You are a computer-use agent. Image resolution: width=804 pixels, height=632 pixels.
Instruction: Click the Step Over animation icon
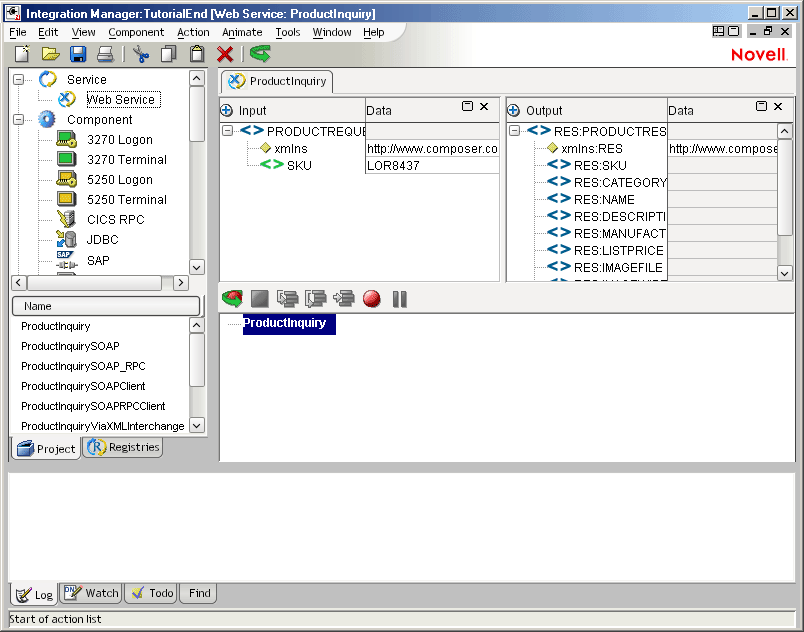(315, 298)
